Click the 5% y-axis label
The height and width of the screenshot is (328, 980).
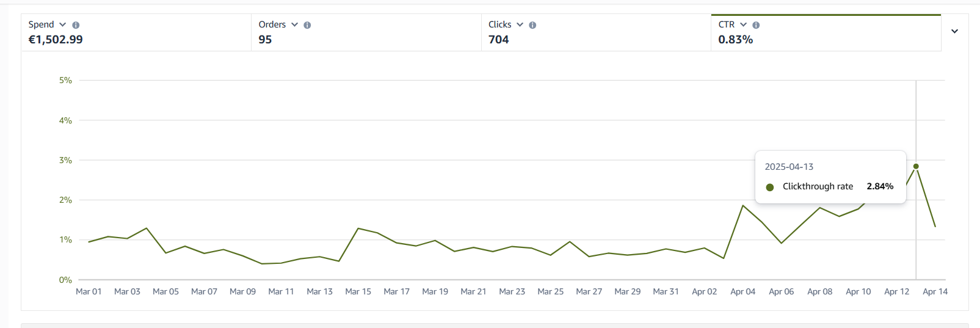tap(65, 81)
